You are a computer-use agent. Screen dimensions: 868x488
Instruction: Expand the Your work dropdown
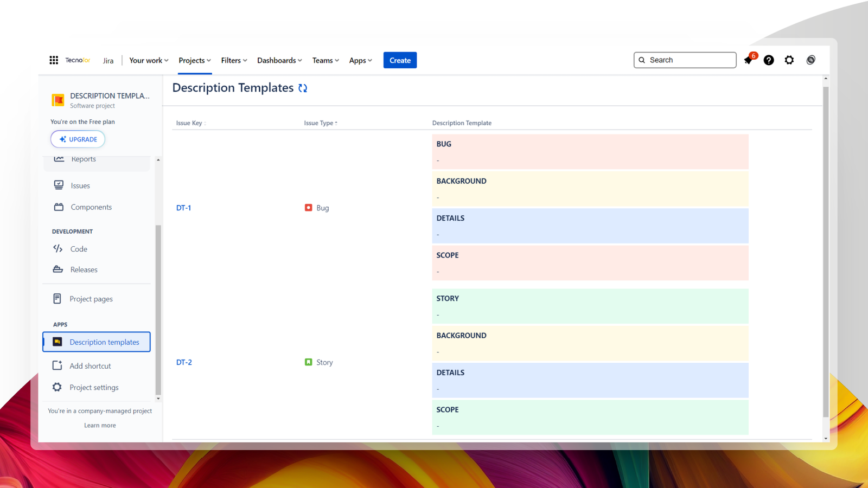149,60
